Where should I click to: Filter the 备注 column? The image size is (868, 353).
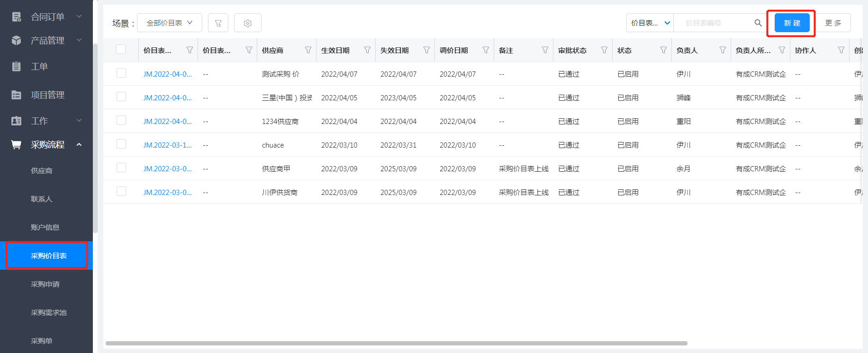pyautogui.click(x=545, y=50)
